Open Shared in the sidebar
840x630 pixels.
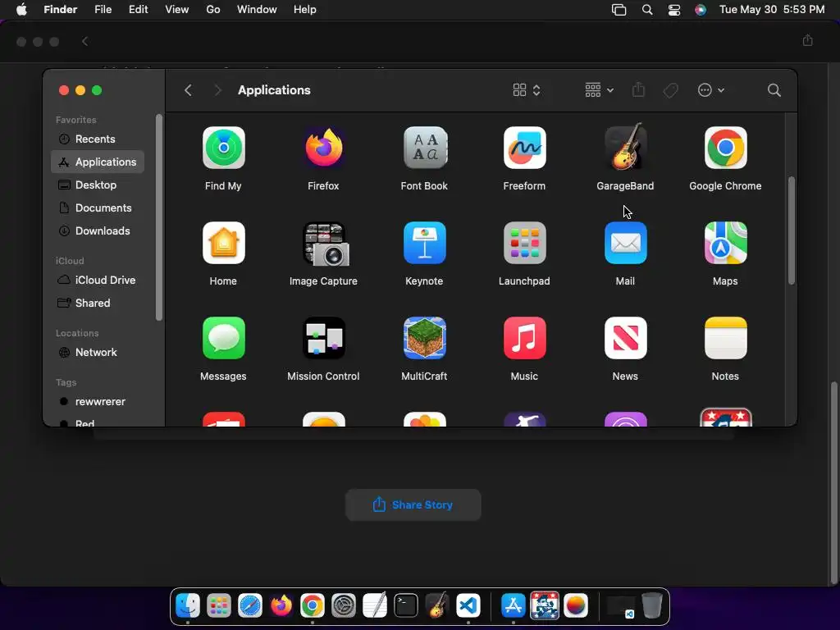coord(98,303)
